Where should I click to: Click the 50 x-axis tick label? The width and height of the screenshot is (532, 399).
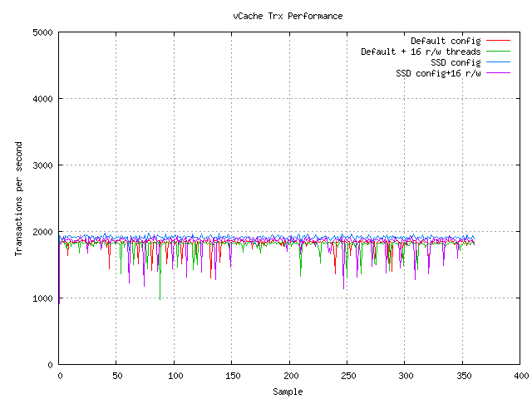coord(116,377)
